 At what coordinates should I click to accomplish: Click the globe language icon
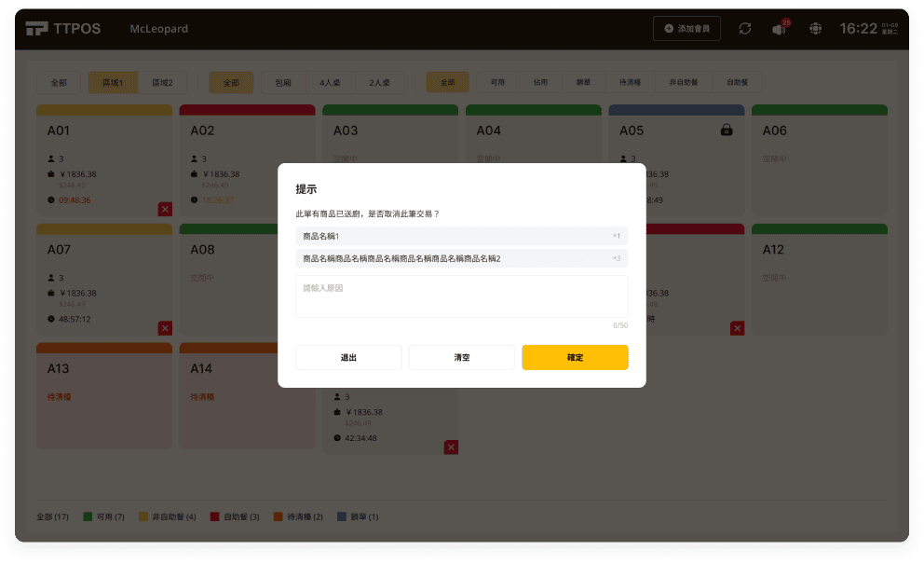816,29
